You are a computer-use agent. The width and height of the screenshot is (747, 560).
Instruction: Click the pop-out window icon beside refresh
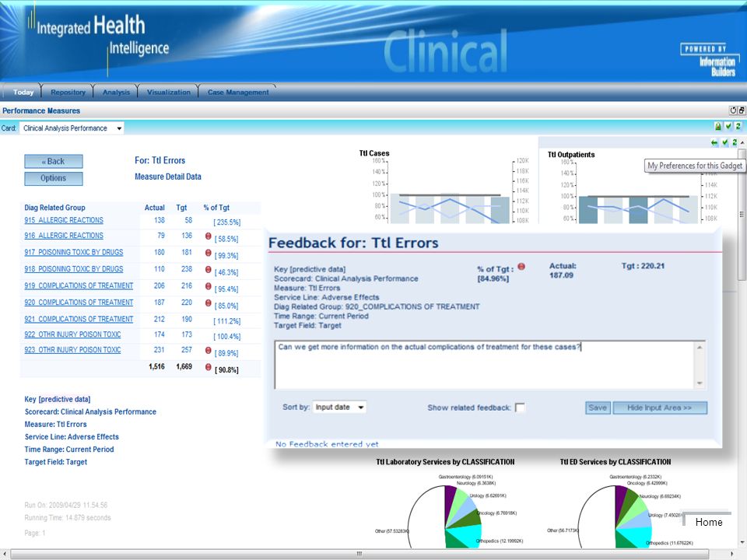point(742,110)
